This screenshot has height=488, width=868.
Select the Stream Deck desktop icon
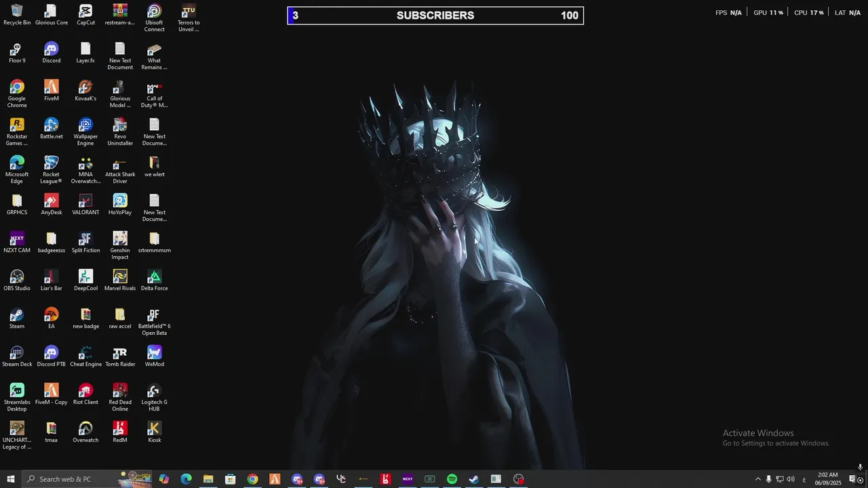tap(17, 357)
